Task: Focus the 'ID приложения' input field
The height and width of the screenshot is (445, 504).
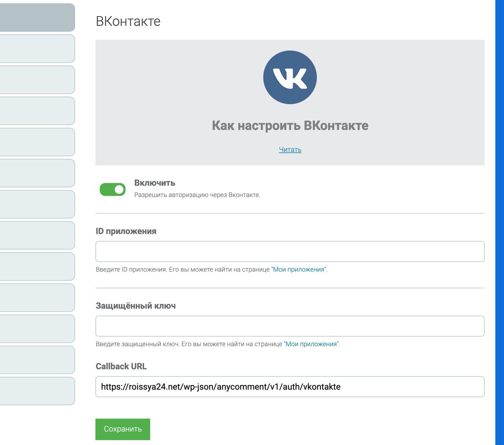Action: point(290,251)
